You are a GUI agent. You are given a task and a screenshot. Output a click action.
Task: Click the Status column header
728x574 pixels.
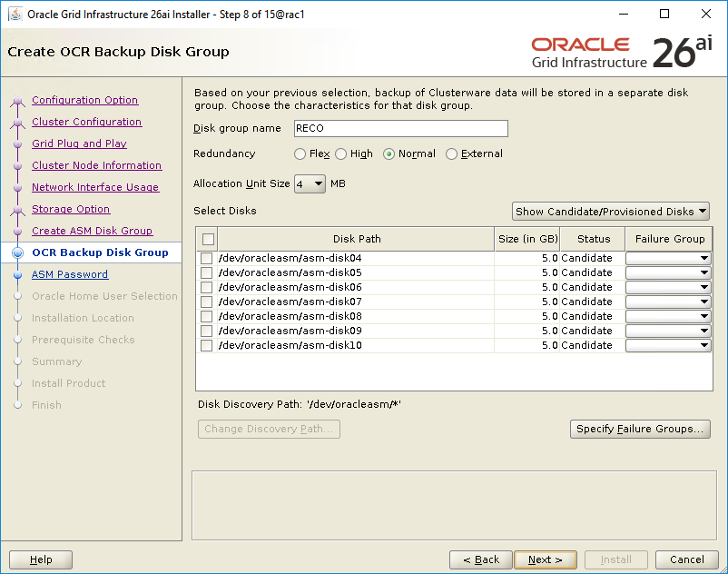[593, 239]
